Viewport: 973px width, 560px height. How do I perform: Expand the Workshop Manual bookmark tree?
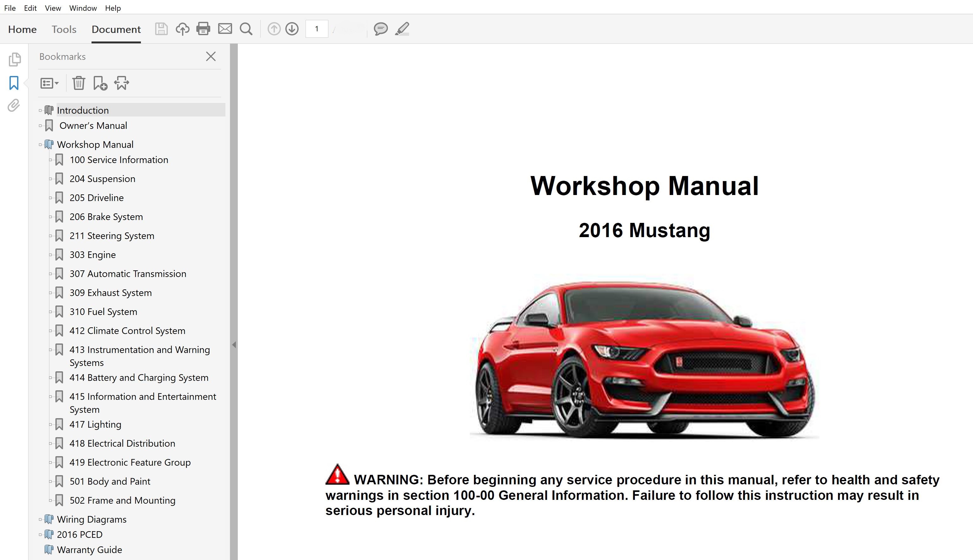[x=41, y=144]
